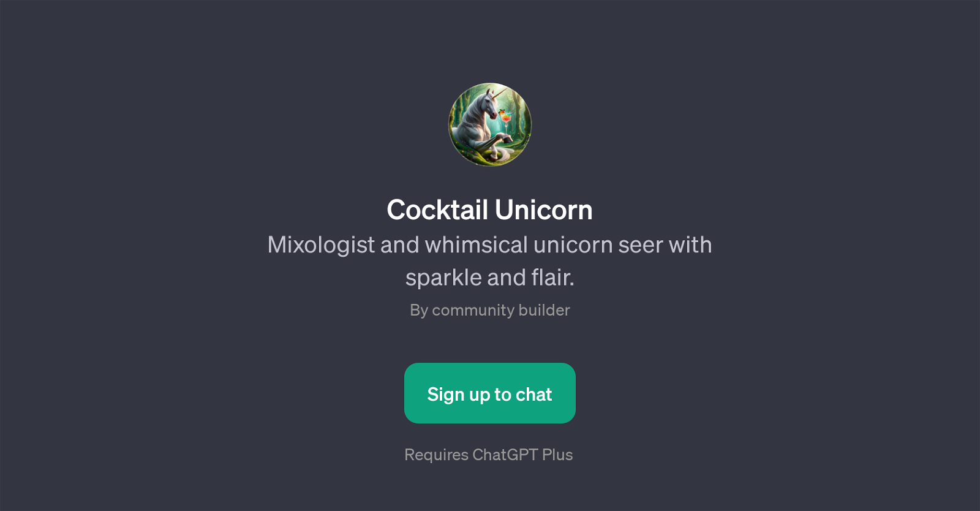The image size is (980, 511).
Task: Click the words ChatGPT Plus below the button
Action: [522, 455]
